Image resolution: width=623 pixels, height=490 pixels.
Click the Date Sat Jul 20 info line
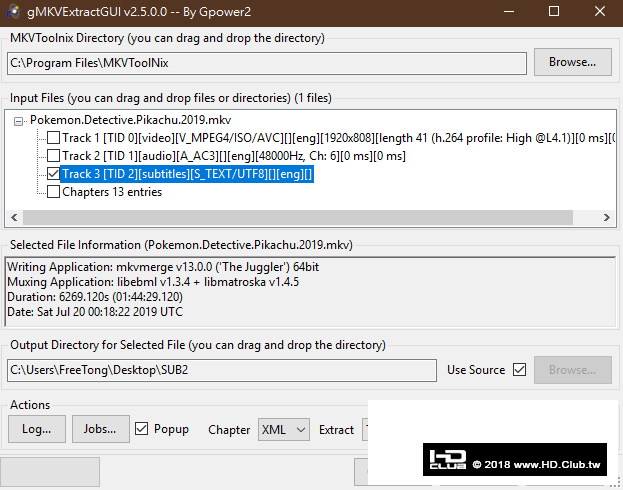[95, 312]
